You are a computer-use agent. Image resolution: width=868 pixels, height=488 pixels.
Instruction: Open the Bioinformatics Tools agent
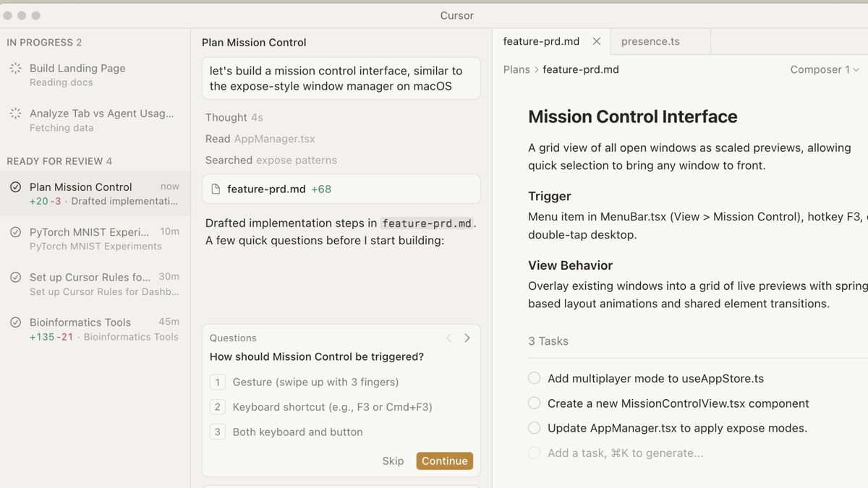[x=95, y=329]
